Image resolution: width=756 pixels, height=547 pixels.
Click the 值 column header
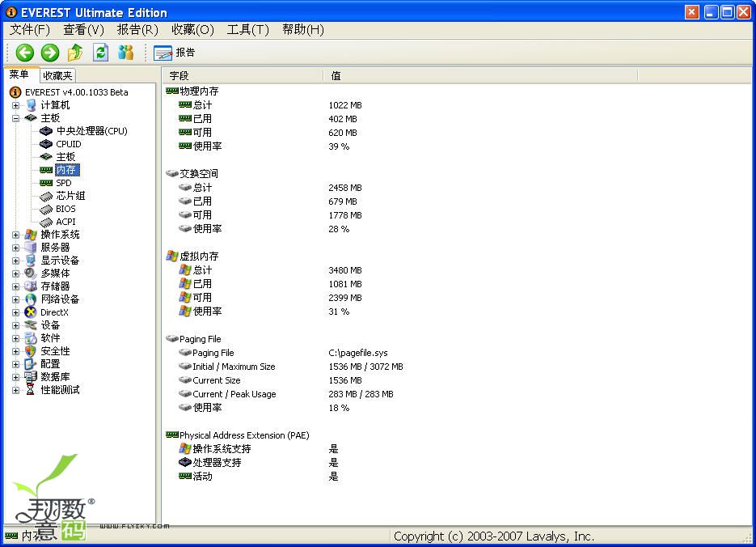pyautogui.click(x=480, y=76)
